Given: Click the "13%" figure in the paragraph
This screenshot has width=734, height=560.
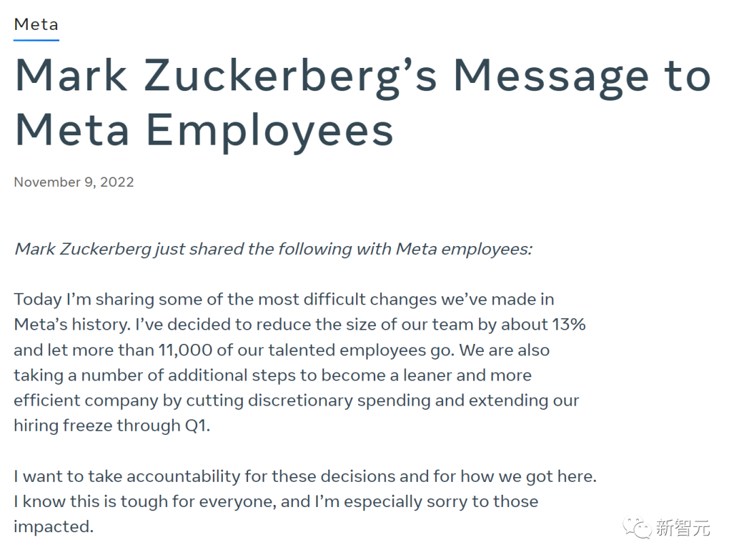Looking at the screenshot, I should pos(568,325).
